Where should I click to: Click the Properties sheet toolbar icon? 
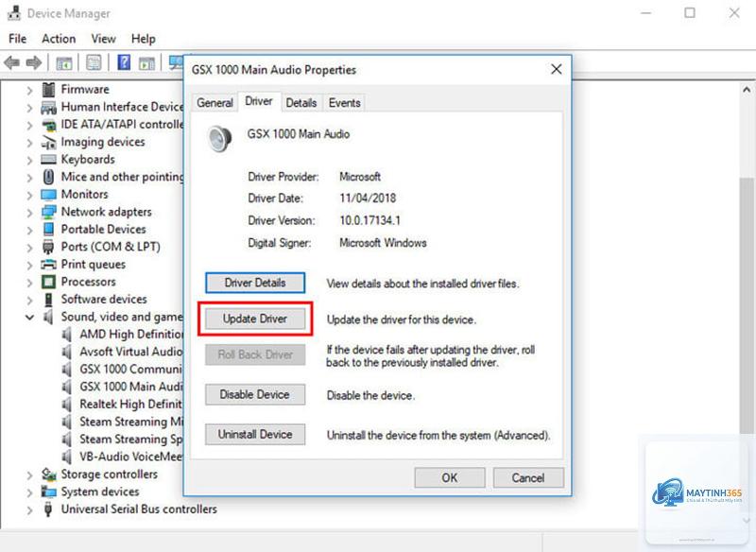[x=94, y=62]
